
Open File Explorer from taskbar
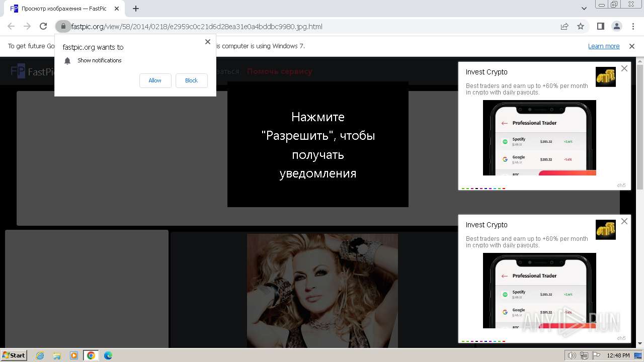coord(57,355)
